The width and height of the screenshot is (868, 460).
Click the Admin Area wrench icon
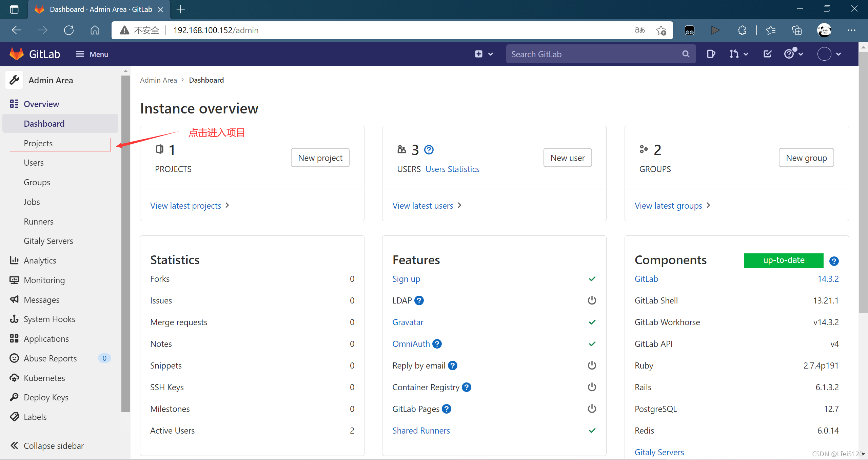click(x=14, y=80)
